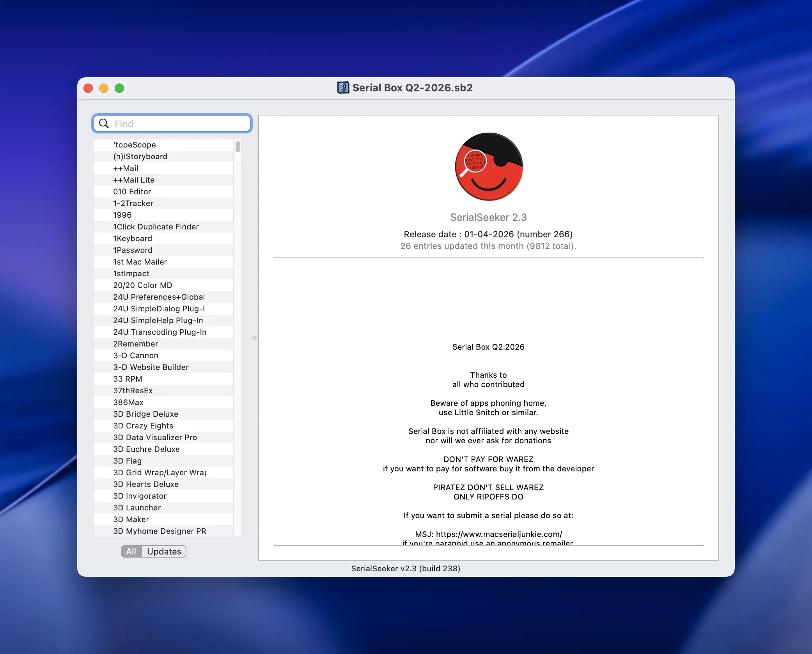This screenshot has height=654, width=812.
Task: Select the ++Mail Lite entry
Action: [x=163, y=180]
